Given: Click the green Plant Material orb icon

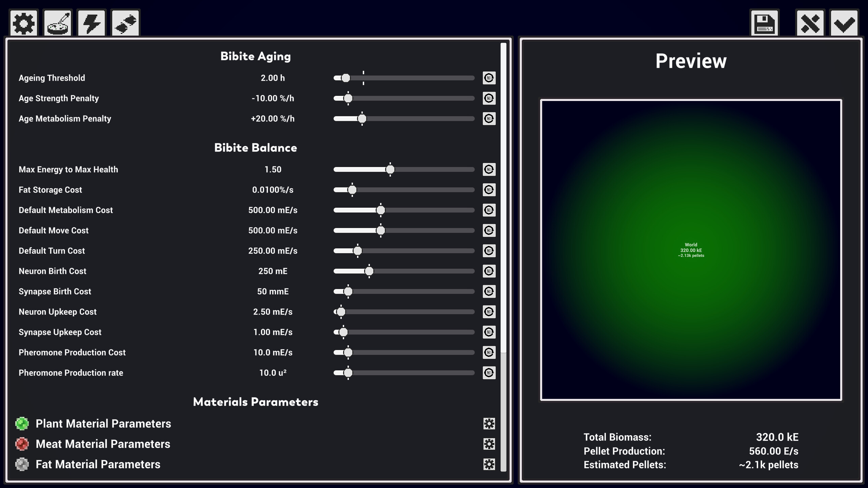Looking at the screenshot, I should tap(22, 424).
